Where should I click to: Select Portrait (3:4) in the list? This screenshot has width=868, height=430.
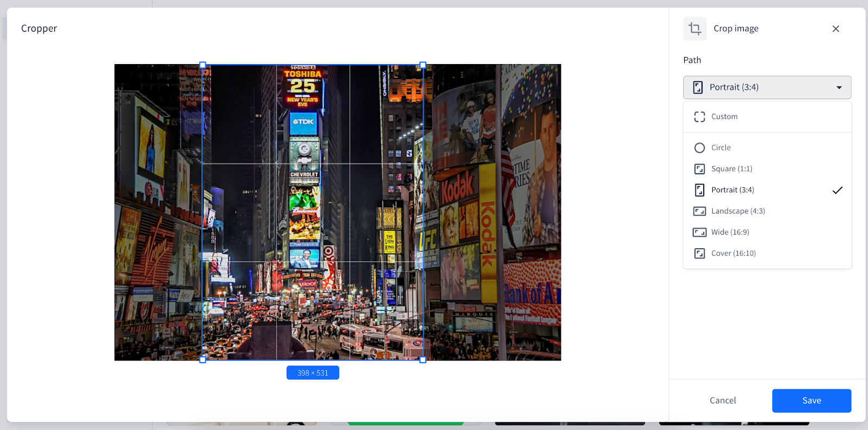point(767,190)
